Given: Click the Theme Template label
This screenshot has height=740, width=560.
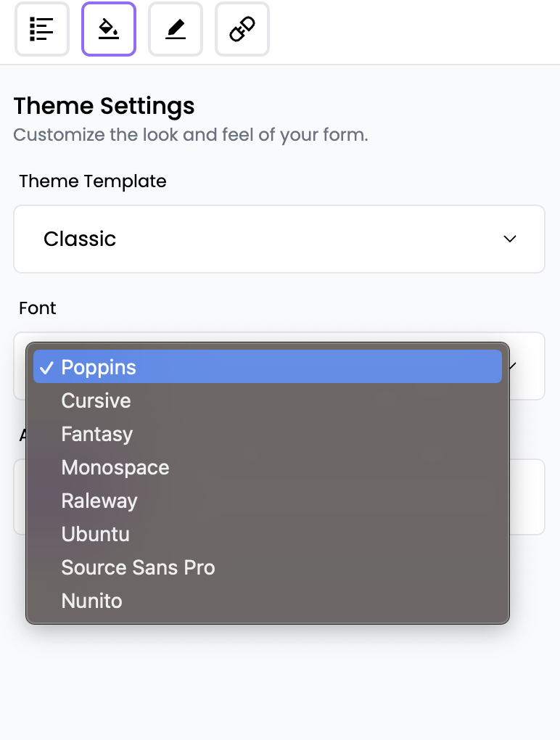Looking at the screenshot, I should (x=93, y=181).
